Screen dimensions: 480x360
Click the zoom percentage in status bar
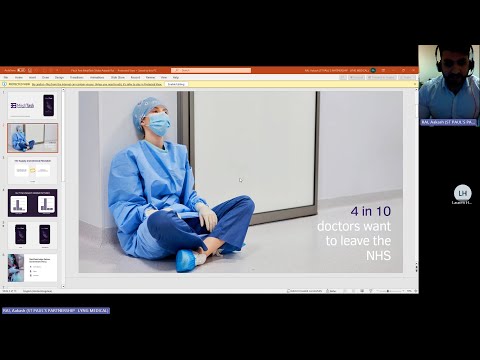(409, 291)
